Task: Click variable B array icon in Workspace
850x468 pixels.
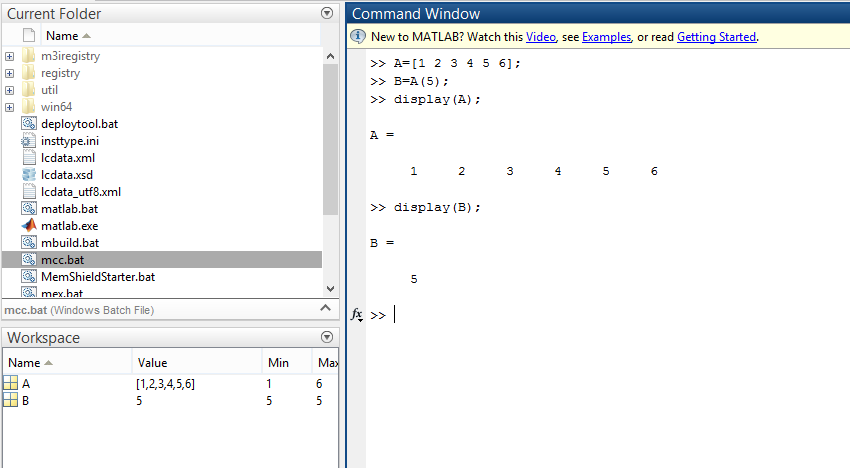Action: click(x=10, y=400)
